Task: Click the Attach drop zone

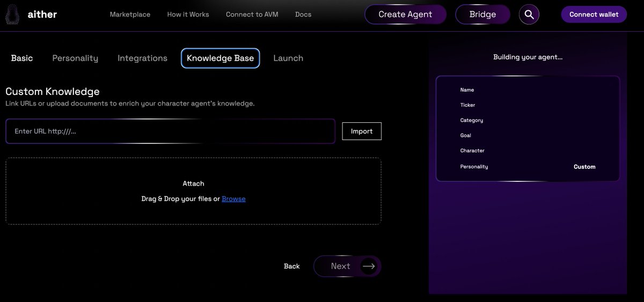Action: click(193, 191)
